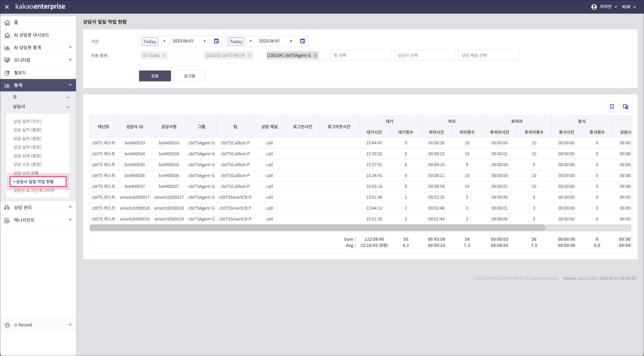Close the sidebar with the X icon
This screenshot has height=356, width=644.
[x=7, y=7]
